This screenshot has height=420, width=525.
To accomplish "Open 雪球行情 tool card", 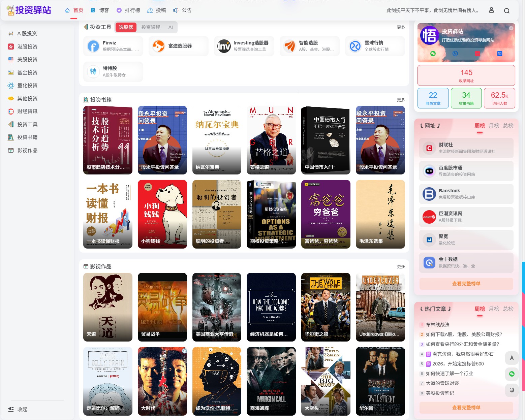I will pyautogui.click(x=375, y=46).
